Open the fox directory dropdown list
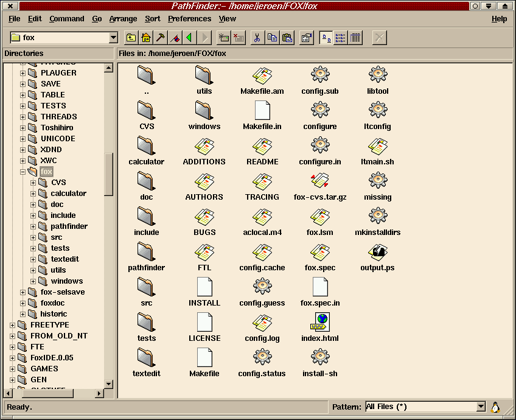 click(x=113, y=38)
